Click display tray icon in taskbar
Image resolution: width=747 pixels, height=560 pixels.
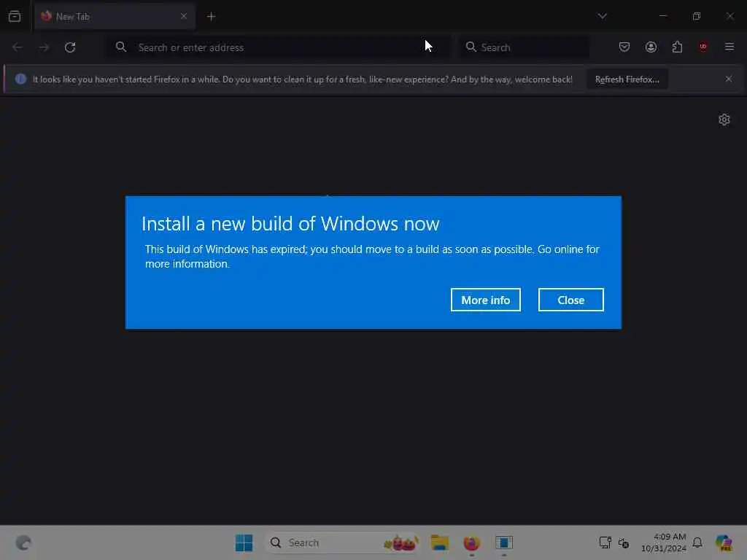click(605, 542)
